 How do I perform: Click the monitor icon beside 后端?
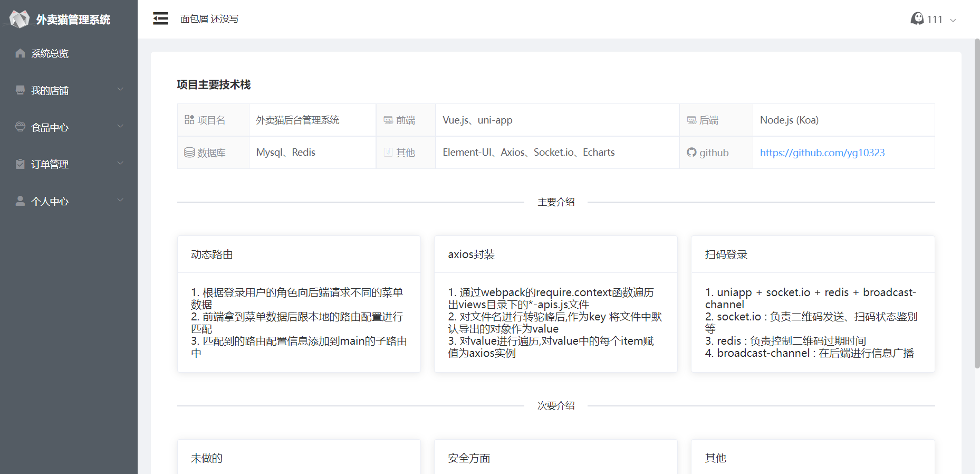(x=691, y=120)
